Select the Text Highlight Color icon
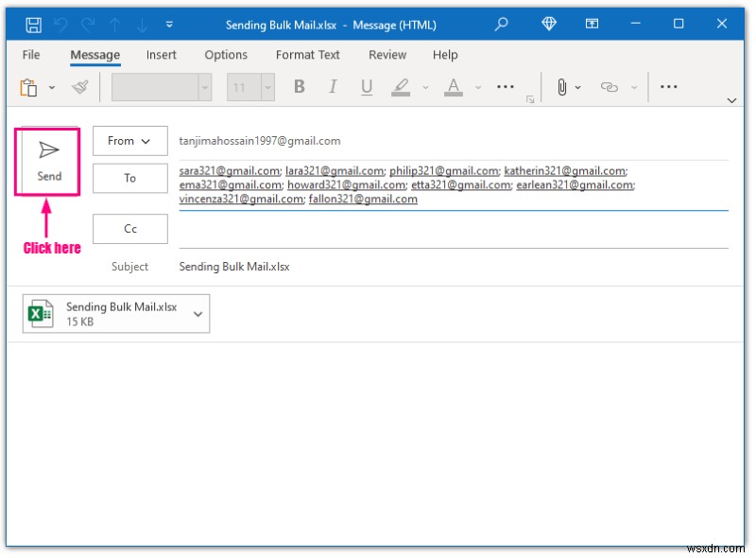756x558 pixels. tap(401, 87)
